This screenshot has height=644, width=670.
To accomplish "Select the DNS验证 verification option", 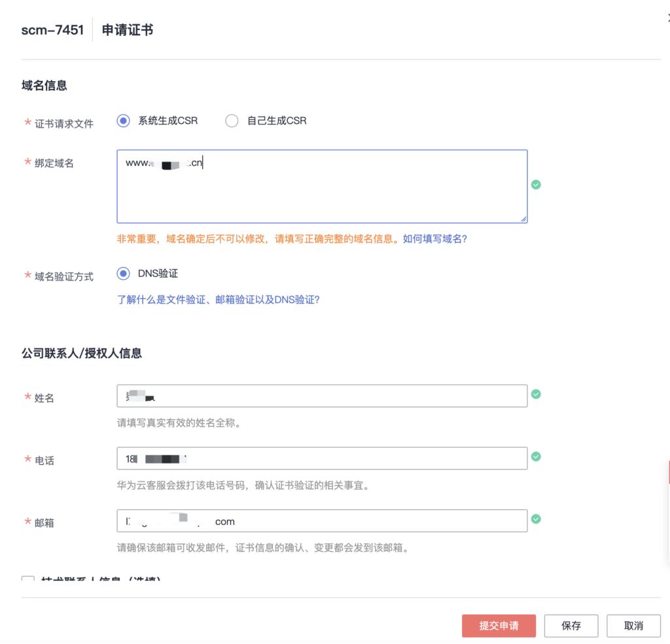I will coord(122,273).
